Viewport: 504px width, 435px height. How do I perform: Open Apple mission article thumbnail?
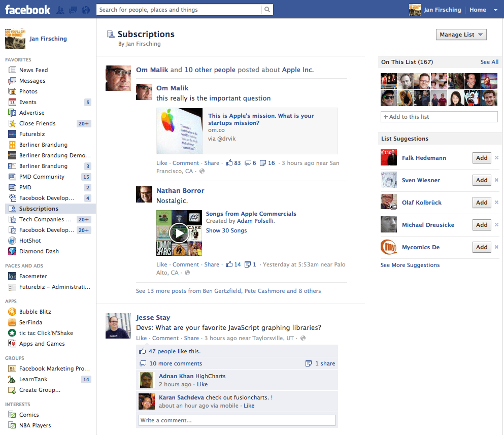(180, 131)
